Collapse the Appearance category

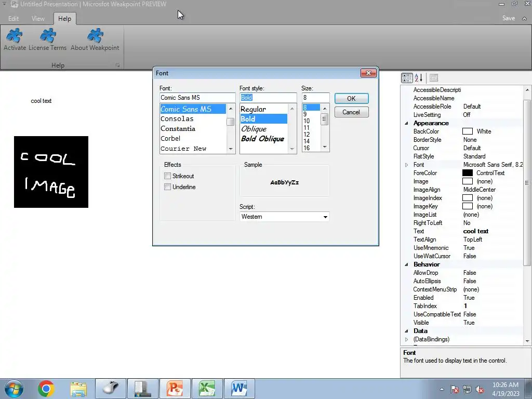pyautogui.click(x=406, y=123)
